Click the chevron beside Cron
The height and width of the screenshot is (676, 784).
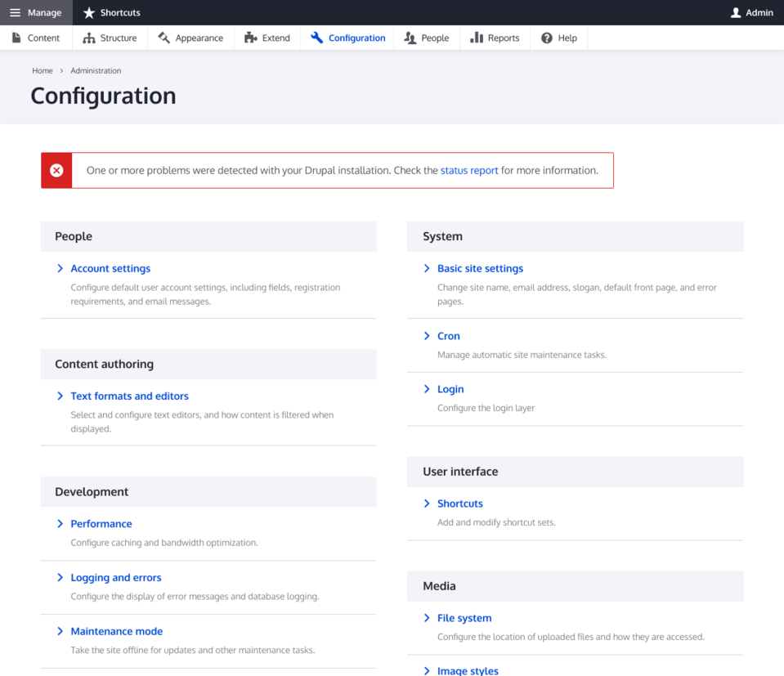point(427,336)
